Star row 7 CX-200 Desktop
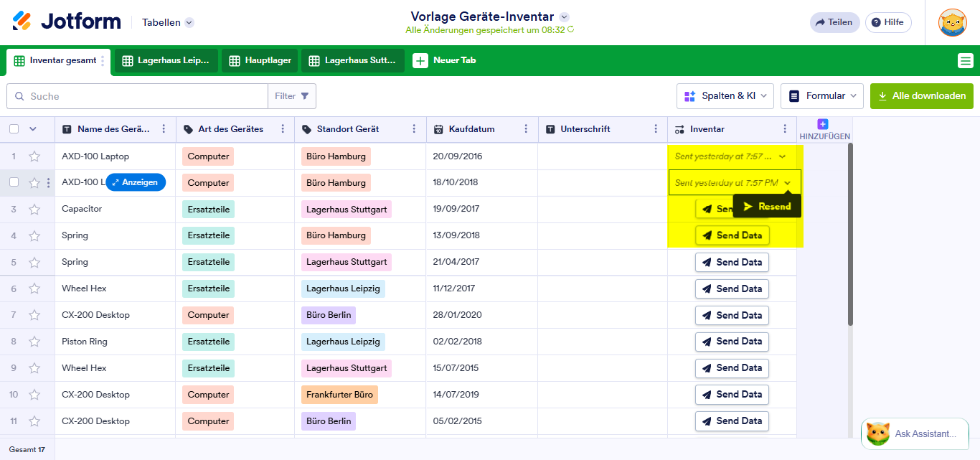This screenshot has width=980, height=460. click(34, 316)
